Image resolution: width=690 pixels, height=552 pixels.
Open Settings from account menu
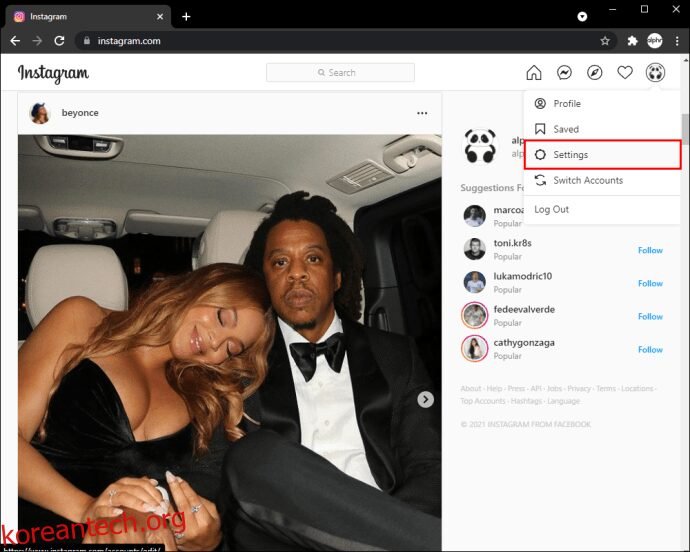602,155
